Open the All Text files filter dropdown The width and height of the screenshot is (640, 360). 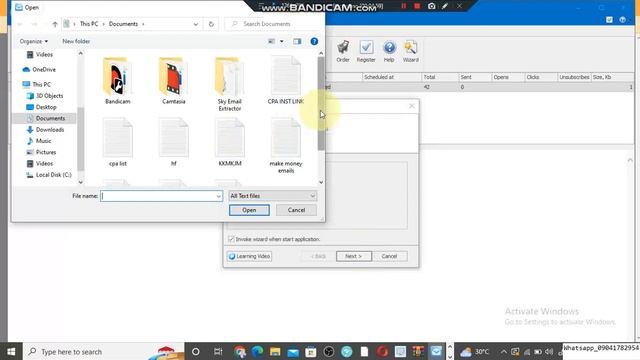tap(273, 196)
